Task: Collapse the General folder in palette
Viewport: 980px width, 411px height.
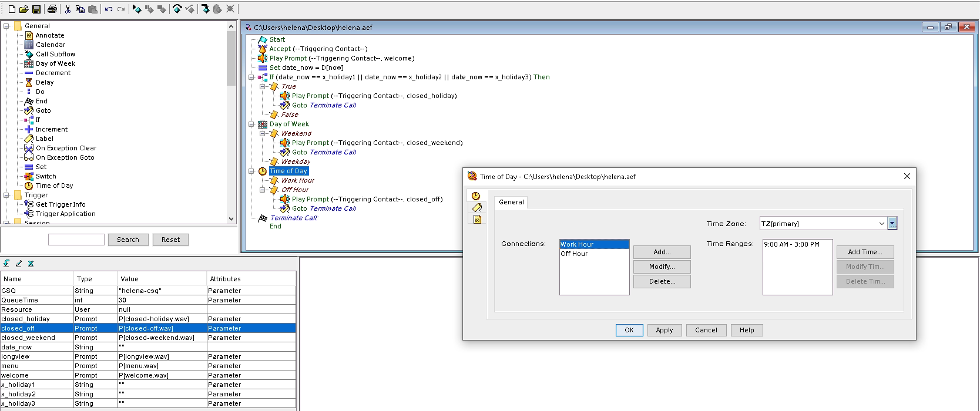Action: 6,26
